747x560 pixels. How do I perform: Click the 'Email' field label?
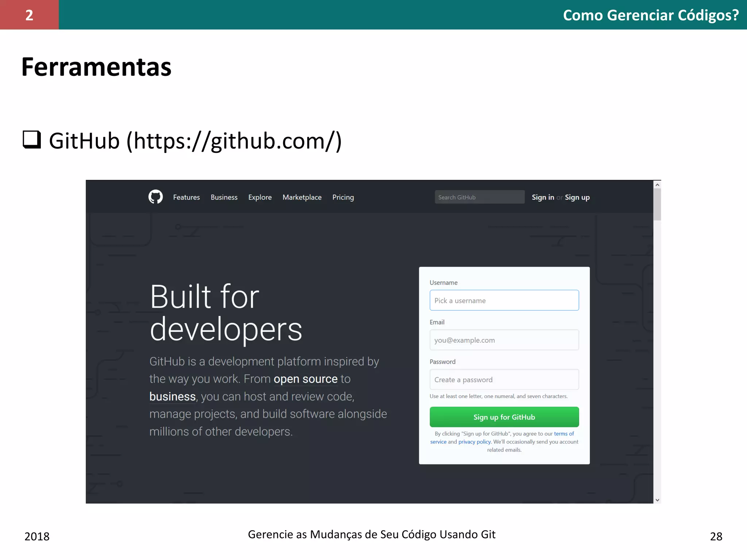pyautogui.click(x=437, y=322)
